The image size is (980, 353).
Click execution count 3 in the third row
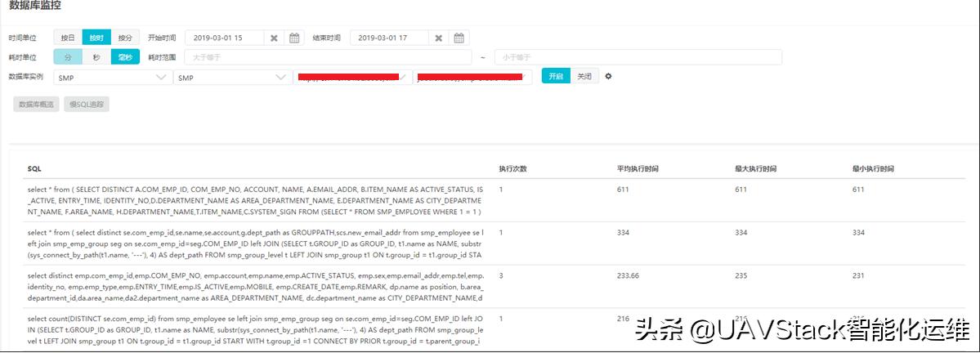pyautogui.click(x=500, y=275)
